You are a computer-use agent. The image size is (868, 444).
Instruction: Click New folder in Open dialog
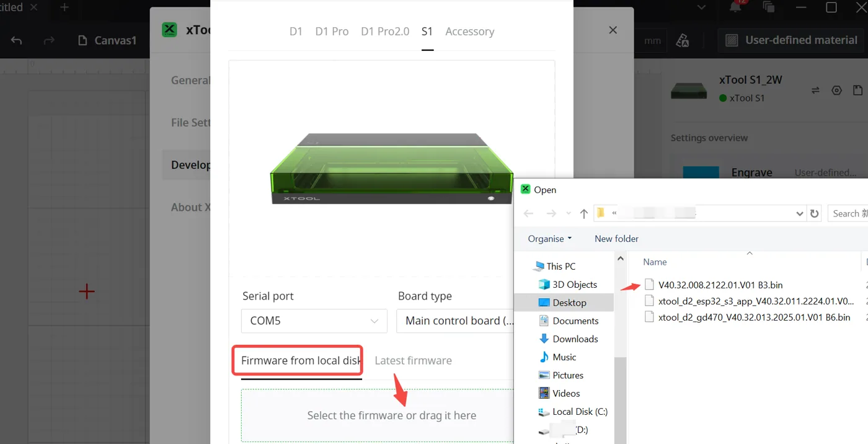(x=616, y=239)
